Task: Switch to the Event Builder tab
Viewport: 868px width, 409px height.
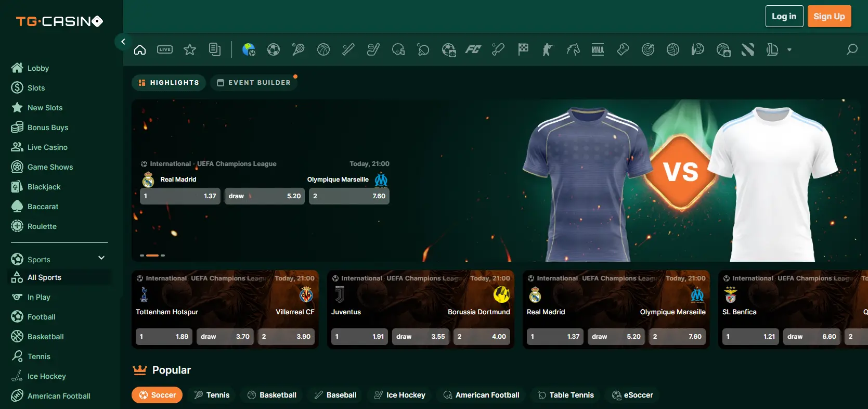Action: [254, 83]
